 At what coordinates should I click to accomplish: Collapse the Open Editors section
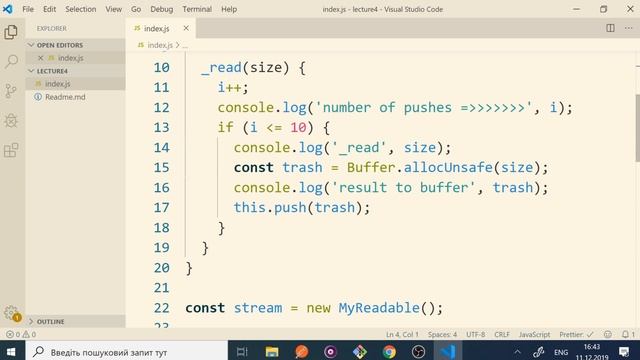(x=75, y=45)
